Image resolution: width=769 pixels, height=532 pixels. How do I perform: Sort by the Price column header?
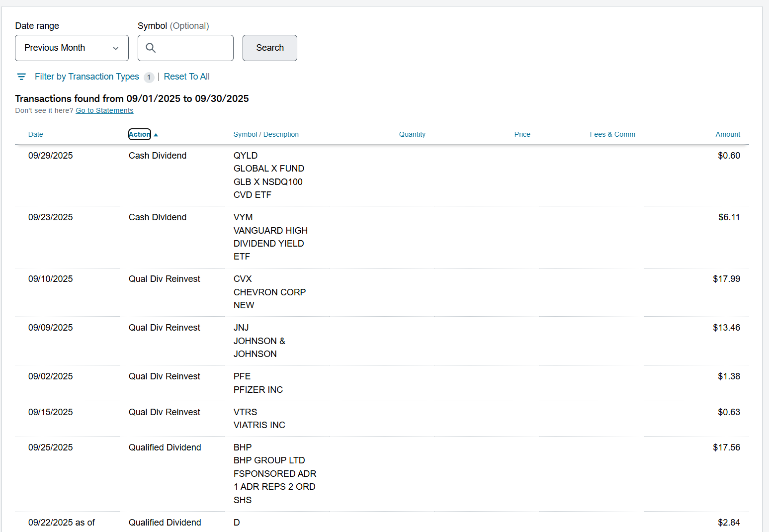pos(522,134)
